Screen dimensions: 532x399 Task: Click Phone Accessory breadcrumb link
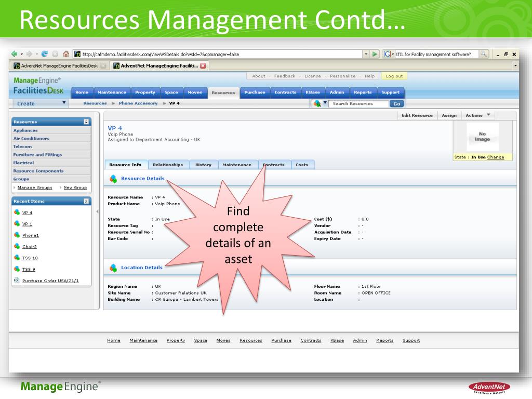(138, 103)
